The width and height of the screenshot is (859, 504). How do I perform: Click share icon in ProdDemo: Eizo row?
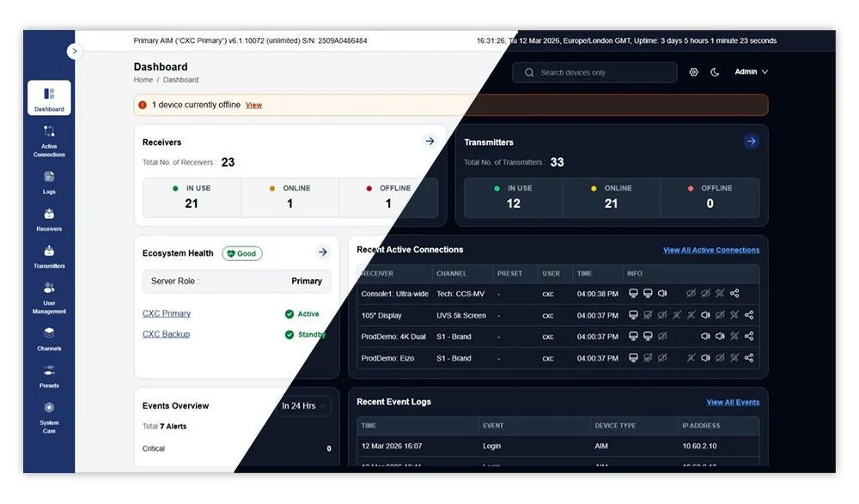tap(749, 358)
